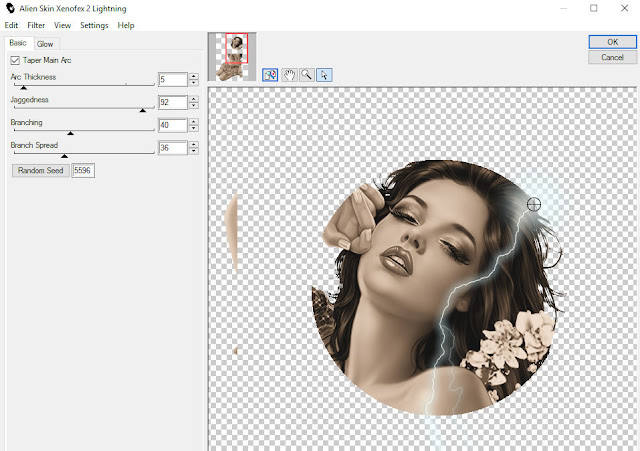Click the Jaggedness slider handle
The image size is (640, 451).
pyautogui.click(x=142, y=110)
